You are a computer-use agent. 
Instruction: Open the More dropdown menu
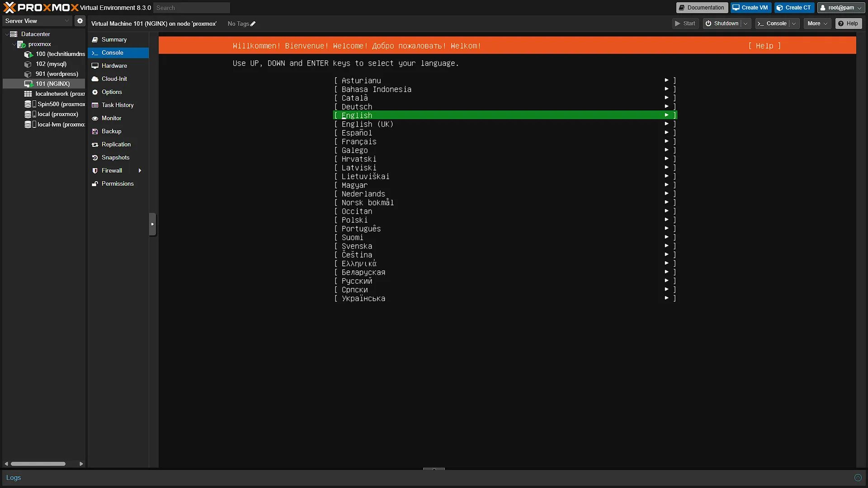(817, 23)
